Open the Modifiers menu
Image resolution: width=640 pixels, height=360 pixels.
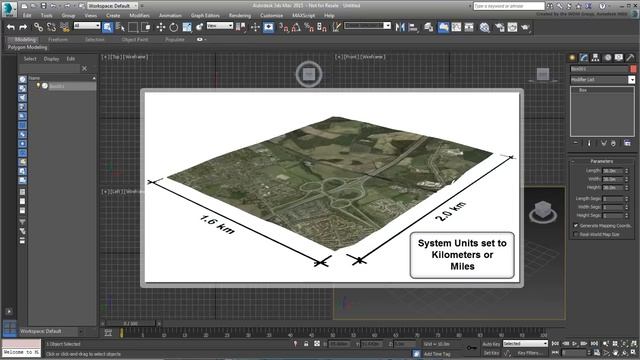click(140, 16)
